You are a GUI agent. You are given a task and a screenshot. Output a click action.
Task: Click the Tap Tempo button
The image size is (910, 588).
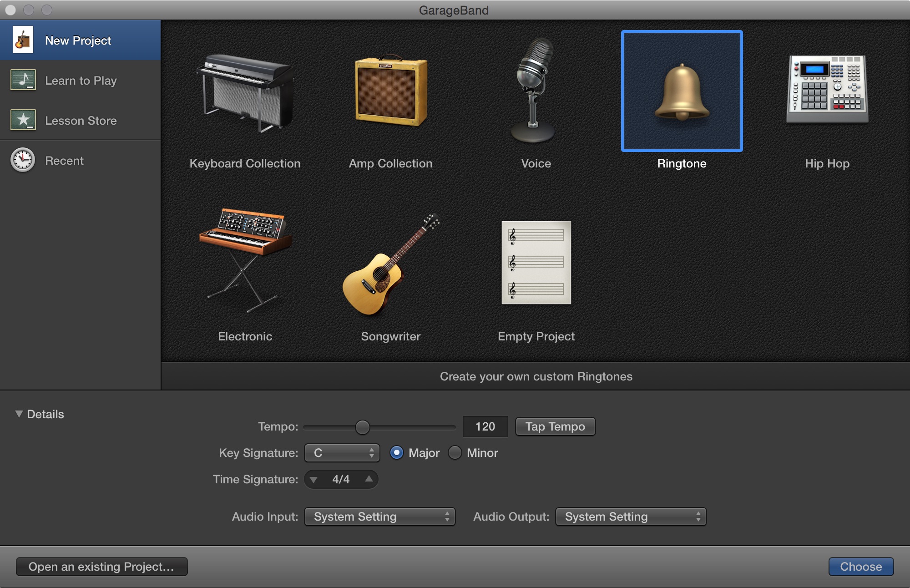[x=555, y=426]
